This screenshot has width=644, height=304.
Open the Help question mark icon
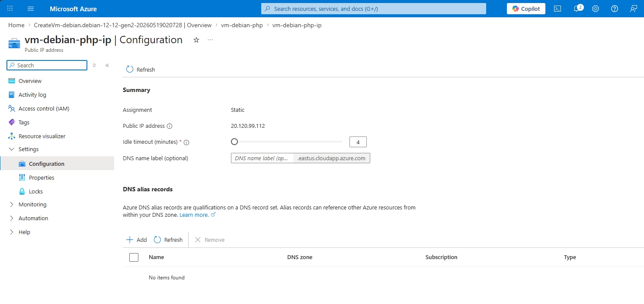pyautogui.click(x=615, y=9)
